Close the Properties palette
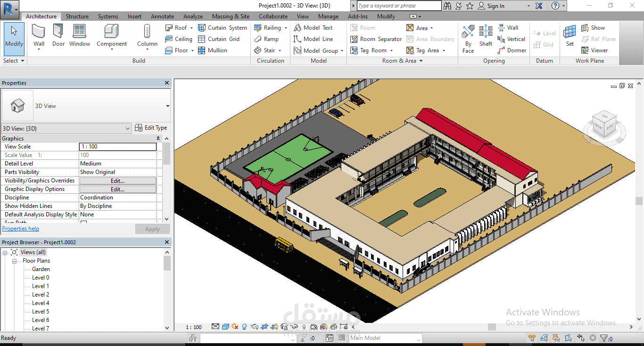The image size is (644, 346). [x=167, y=83]
